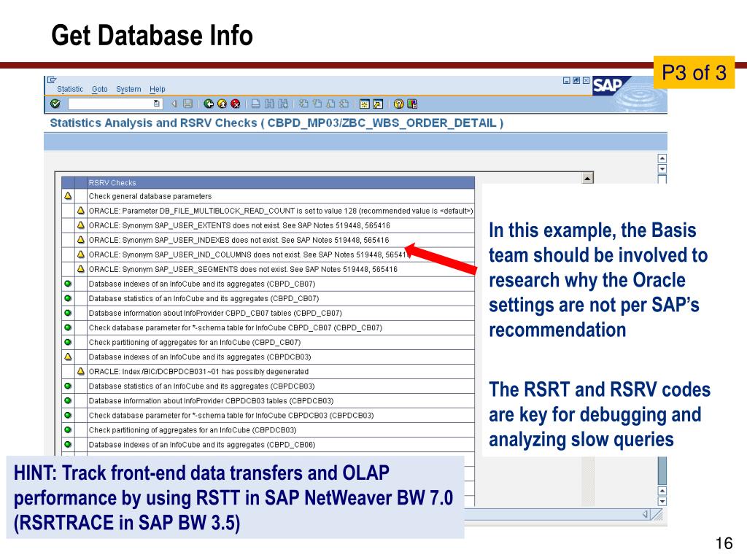Screen dimensions: 747x560
Task: Click the Next Page icon
Action: pos(330,104)
